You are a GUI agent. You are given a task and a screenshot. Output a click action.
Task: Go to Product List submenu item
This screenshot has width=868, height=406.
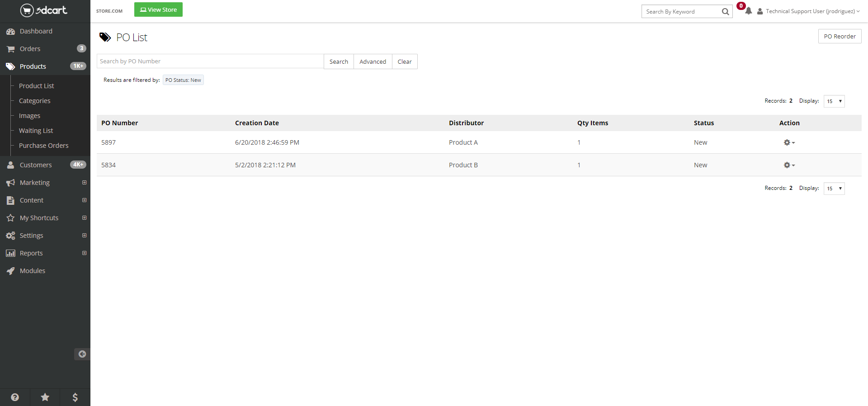pos(36,86)
